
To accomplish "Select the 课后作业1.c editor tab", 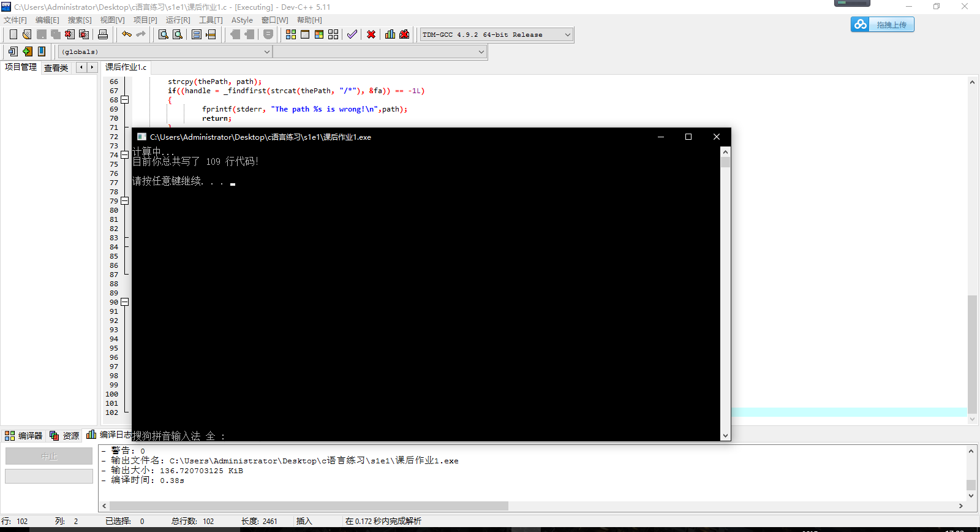I will (126, 67).
